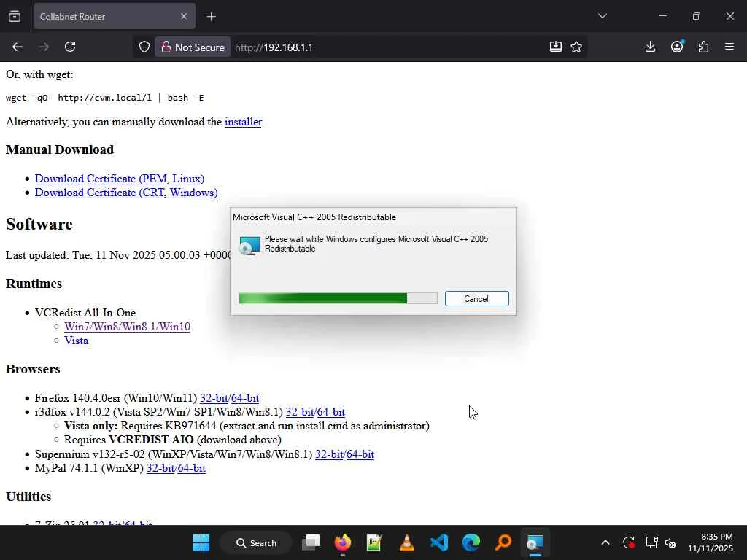Image resolution: width=747 pixels, height=560 pixels.
Task: Click the Last updated timestamp text
Action: point(118,255)
